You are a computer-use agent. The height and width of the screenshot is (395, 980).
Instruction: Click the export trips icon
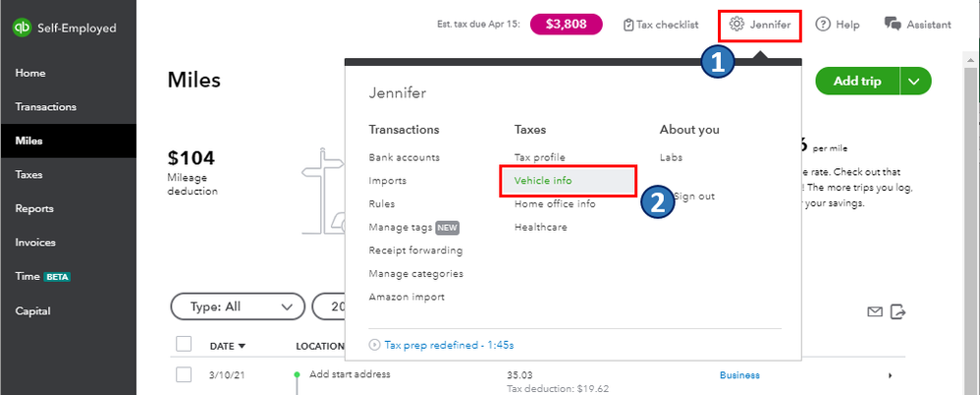pyautogui.click(x=897, y=312)
